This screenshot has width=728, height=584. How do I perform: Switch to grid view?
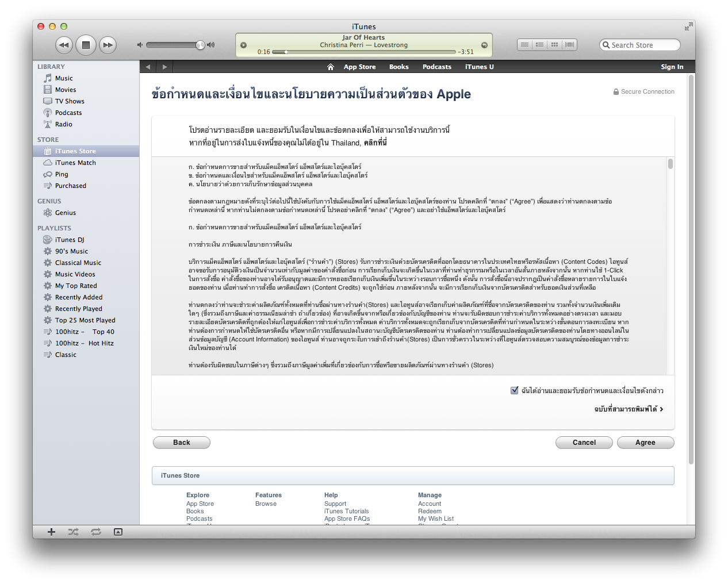click(554, 45)
